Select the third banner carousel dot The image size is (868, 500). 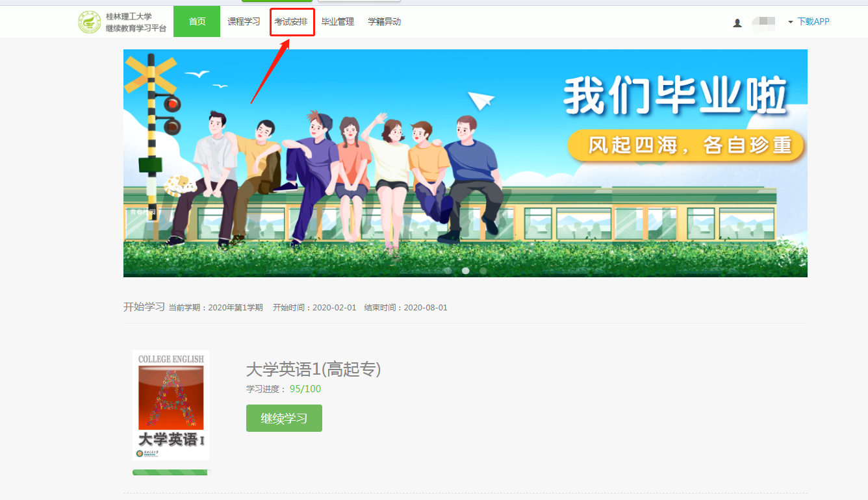pyautogui.click(x=483, y=270)
